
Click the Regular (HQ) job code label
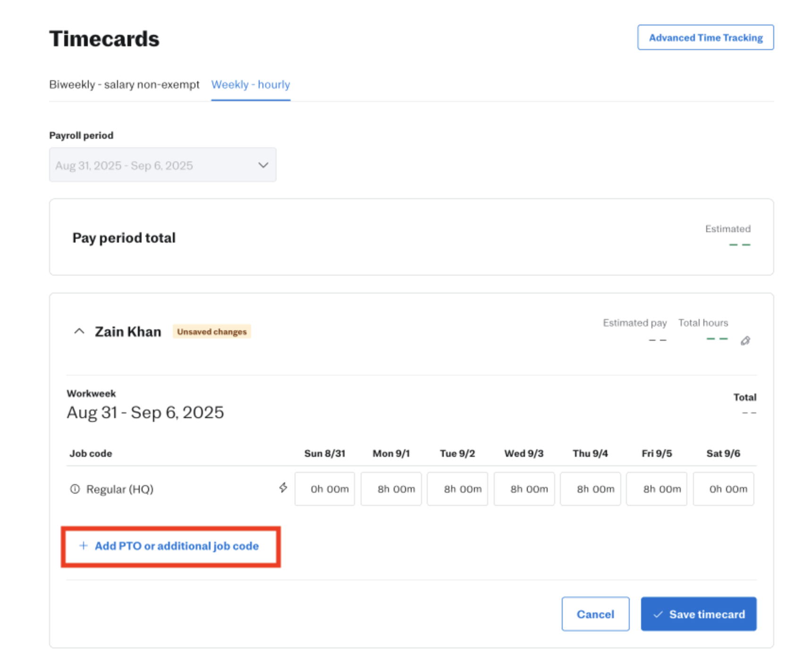(x=120, y=489)
